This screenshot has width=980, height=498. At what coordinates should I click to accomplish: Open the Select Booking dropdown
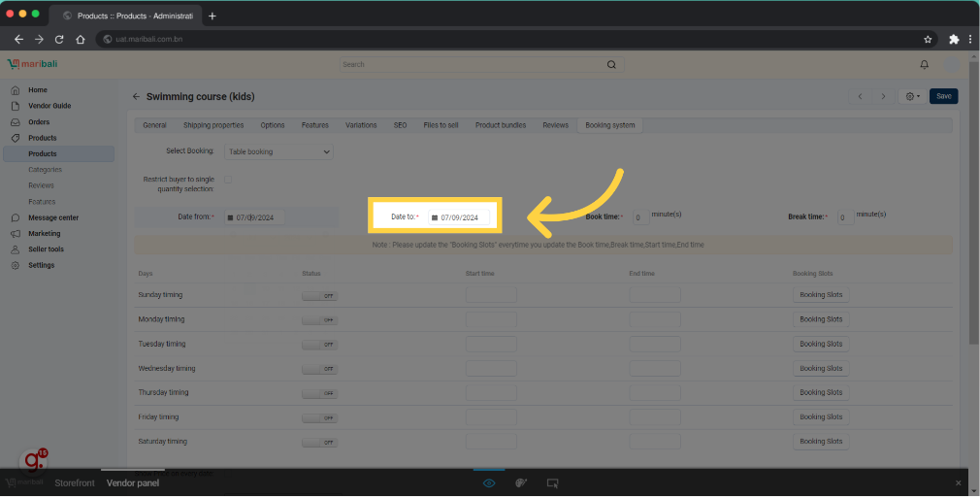click(278, 151)
